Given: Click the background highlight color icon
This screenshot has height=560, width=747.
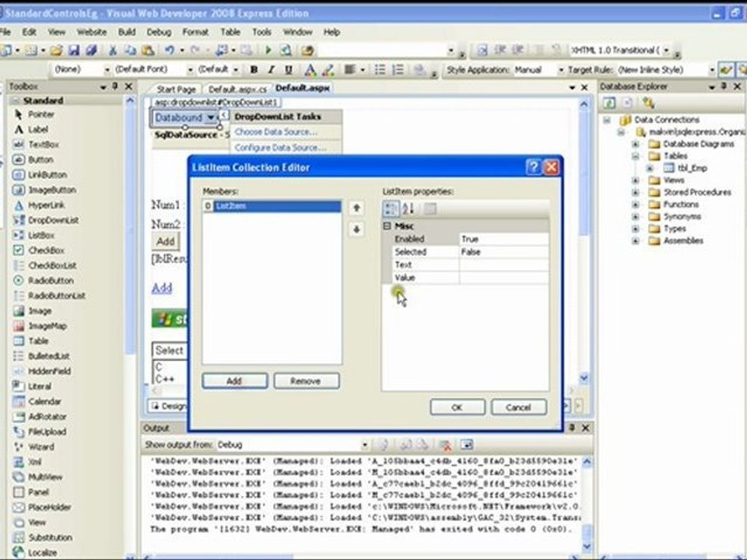Looking at the screenshot, I should (x=328, y=70).
